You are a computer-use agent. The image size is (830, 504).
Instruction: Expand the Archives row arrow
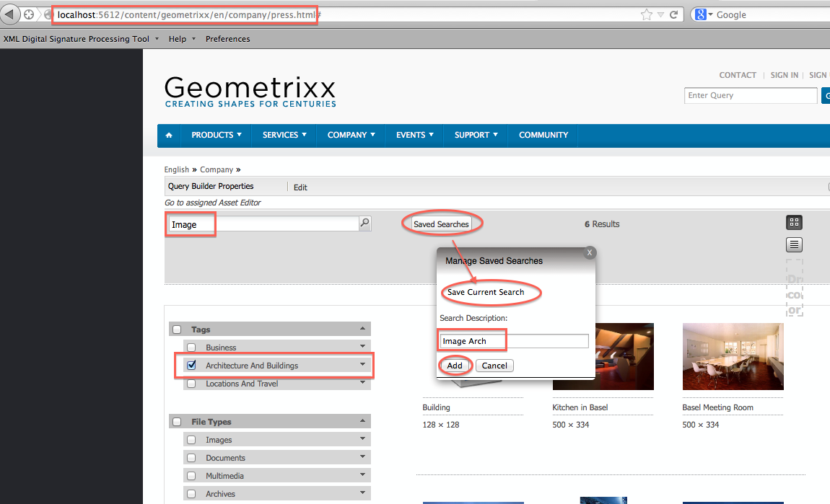click(362, 493)
